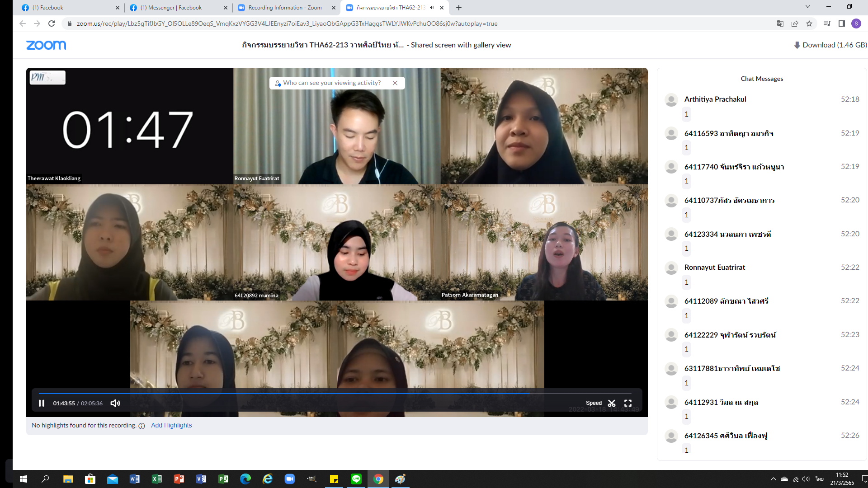Click the Google Translate page icon
868x488 pixels.
click(x=780, y=23)
